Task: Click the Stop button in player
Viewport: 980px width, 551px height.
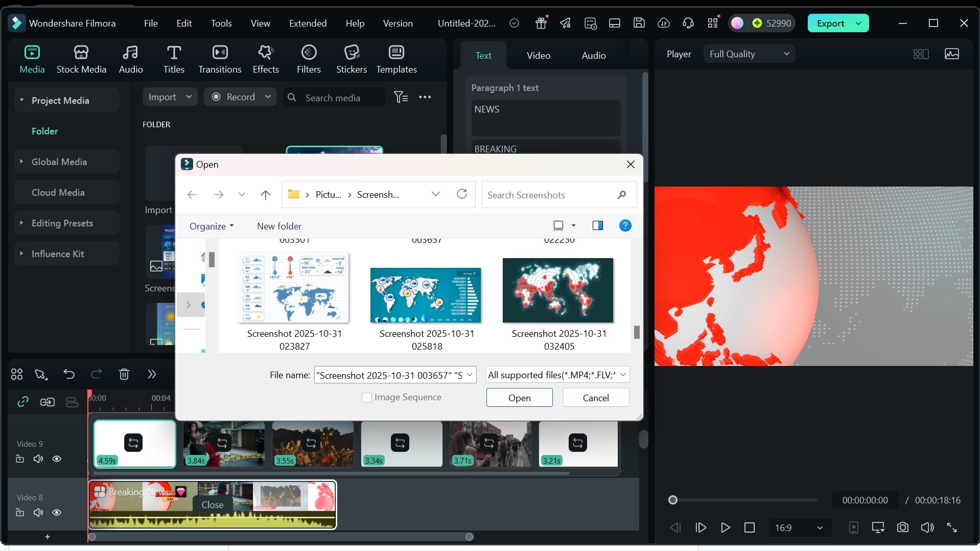Action: 750,527
